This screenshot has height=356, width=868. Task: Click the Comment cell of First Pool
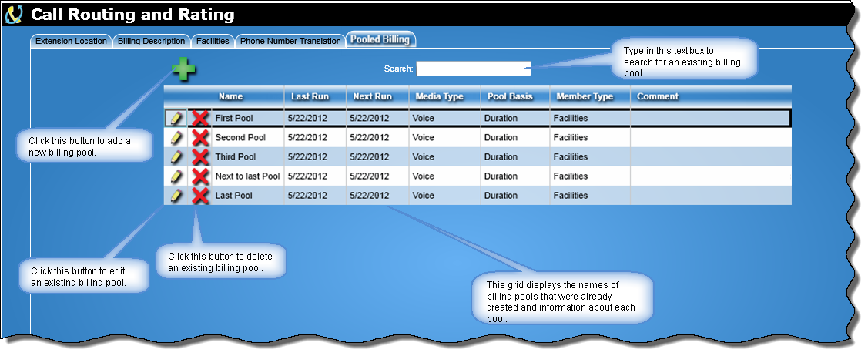[711, 118]
